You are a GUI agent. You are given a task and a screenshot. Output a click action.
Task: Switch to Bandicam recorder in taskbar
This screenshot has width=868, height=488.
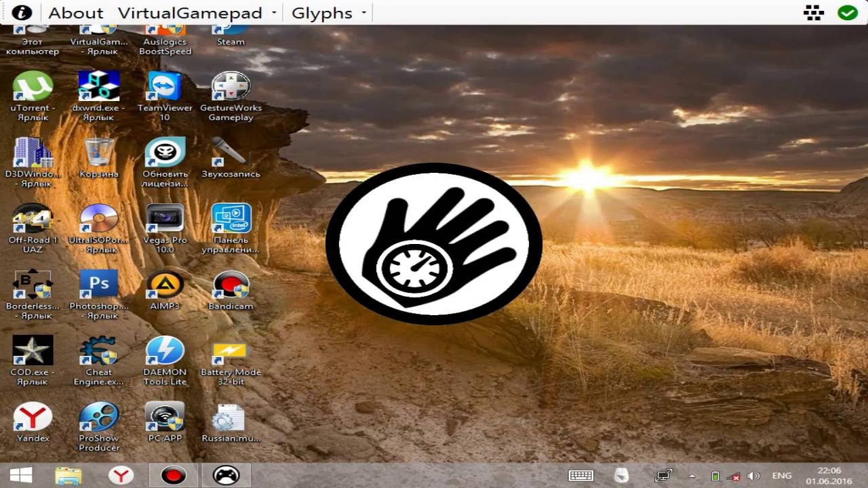click(x=174, y=476)
